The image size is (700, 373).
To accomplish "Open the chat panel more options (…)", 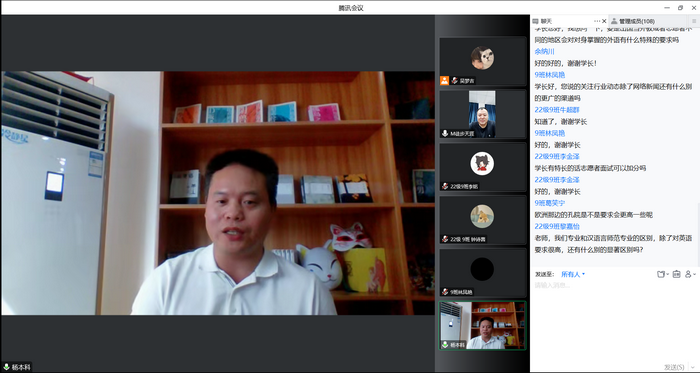I will point(597,21).
